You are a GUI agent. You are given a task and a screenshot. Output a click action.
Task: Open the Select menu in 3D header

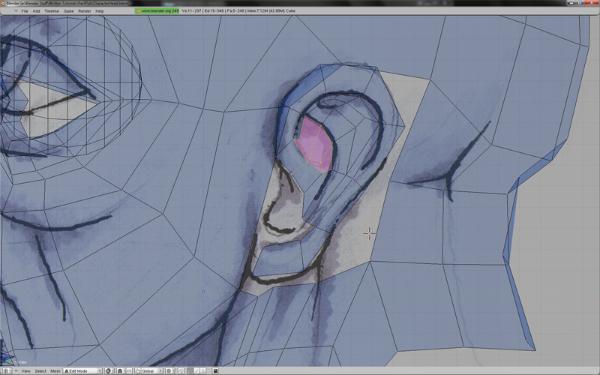pyautogui.click(x=41, y=371)
